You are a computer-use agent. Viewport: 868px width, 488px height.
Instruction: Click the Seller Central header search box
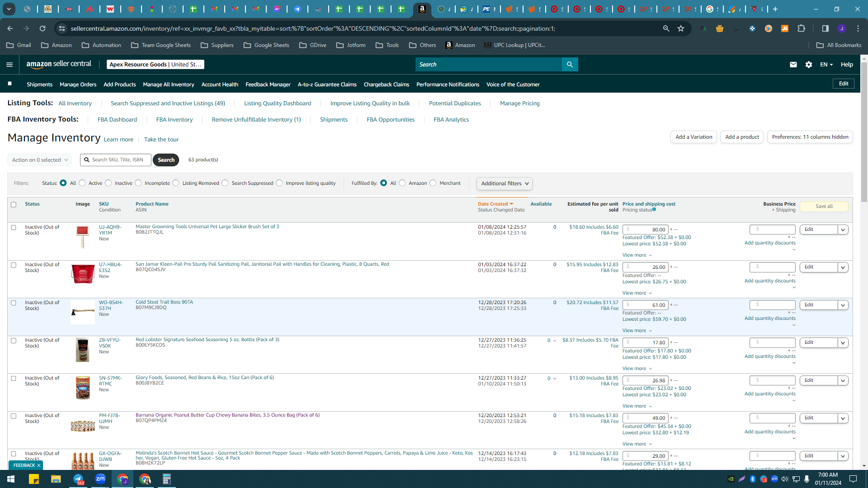488,65
